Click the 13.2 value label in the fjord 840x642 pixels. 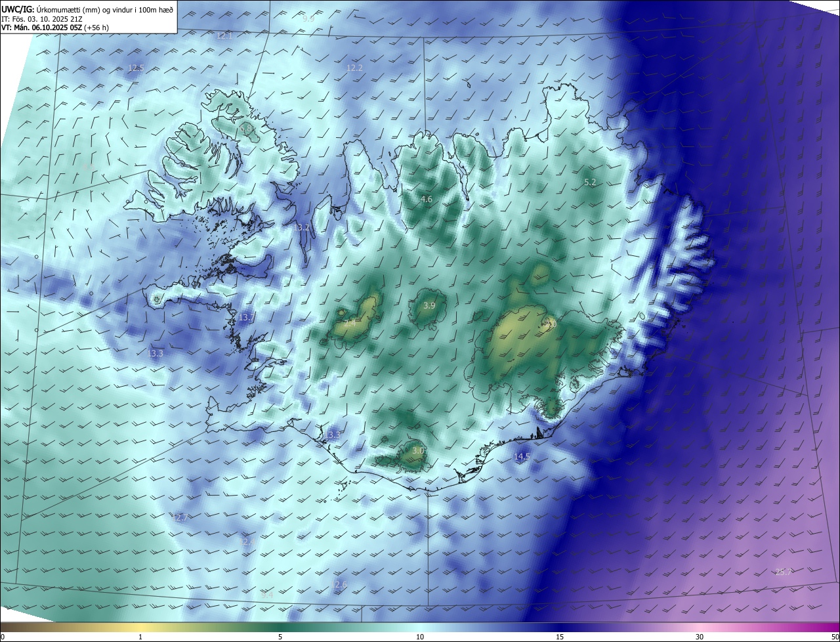click(x=301, y=228)
